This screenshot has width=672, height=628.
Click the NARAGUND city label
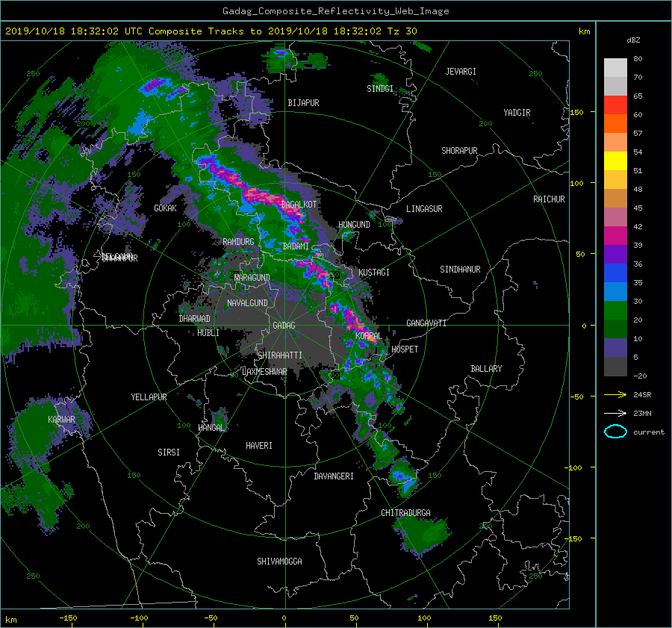click(252, 278)
